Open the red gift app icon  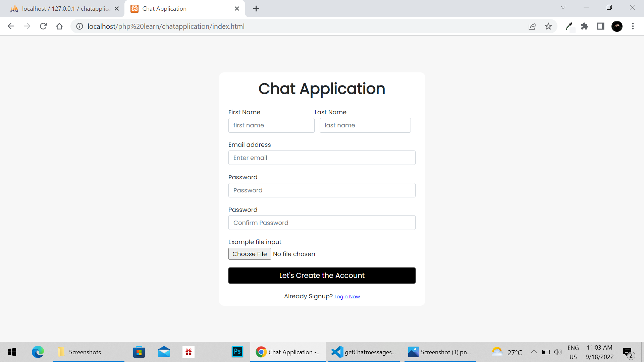tap(189, 352)
